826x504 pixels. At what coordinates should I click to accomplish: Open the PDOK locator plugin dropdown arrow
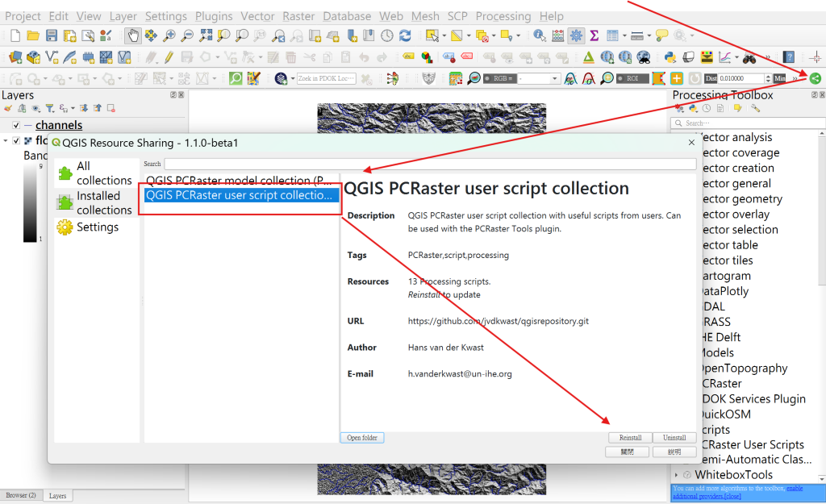[x=292, y=78]
